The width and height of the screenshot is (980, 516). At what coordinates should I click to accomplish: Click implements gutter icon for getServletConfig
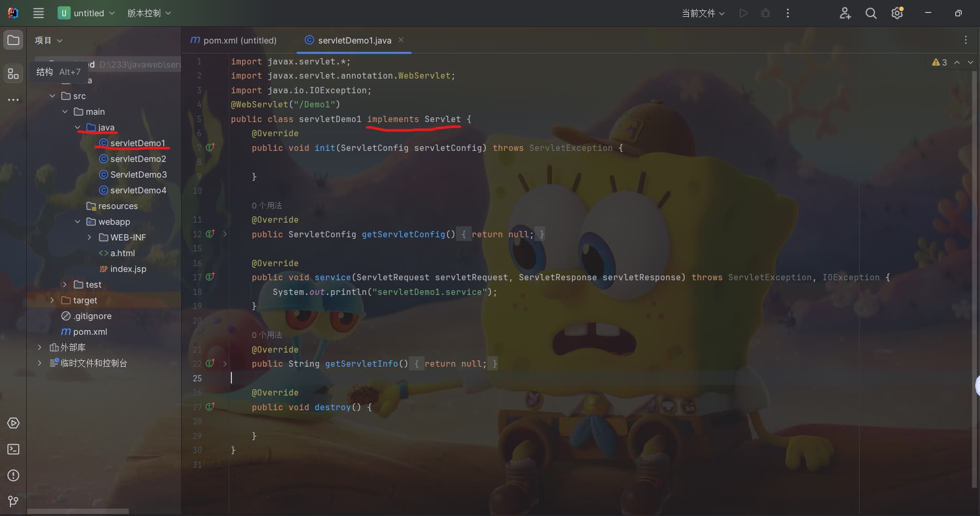pos(210,234)
